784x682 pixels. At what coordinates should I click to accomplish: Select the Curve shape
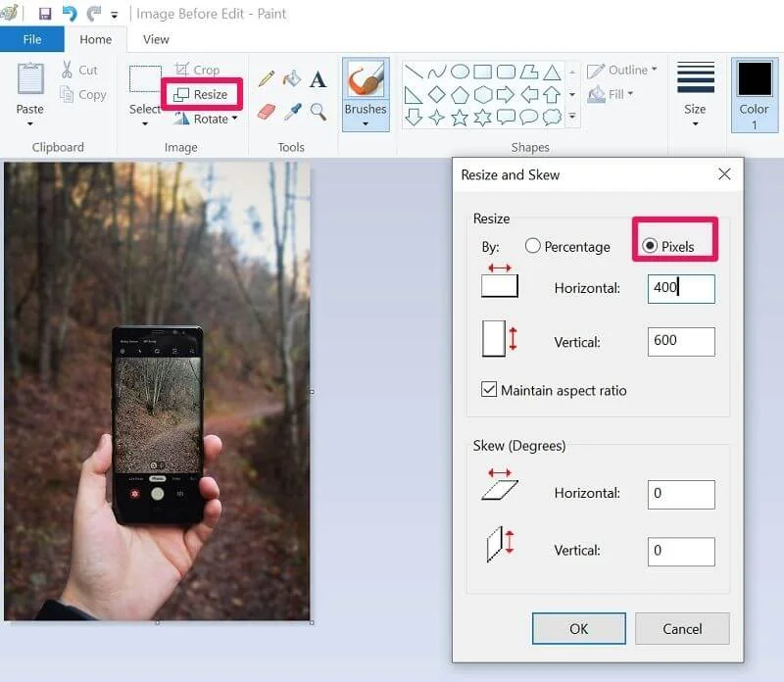pyautogui.click(x=437, y=72)
